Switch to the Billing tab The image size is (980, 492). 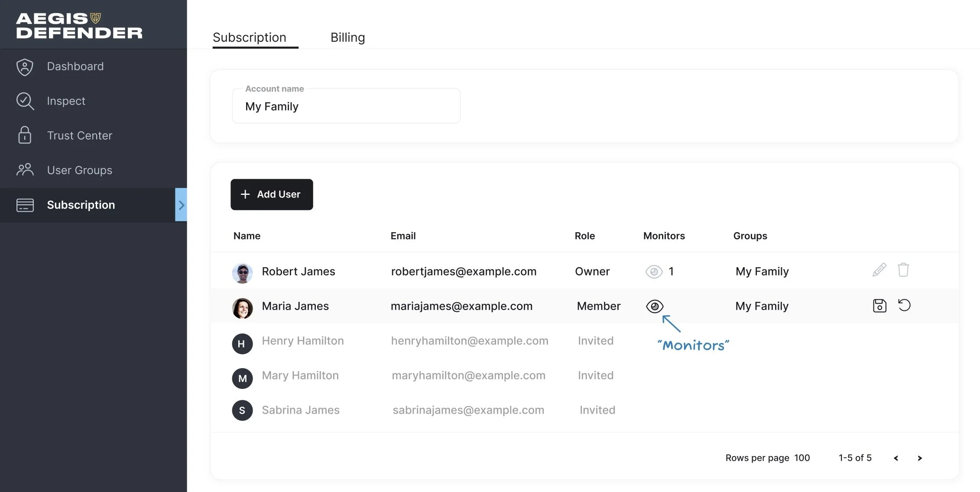point(347,37)
